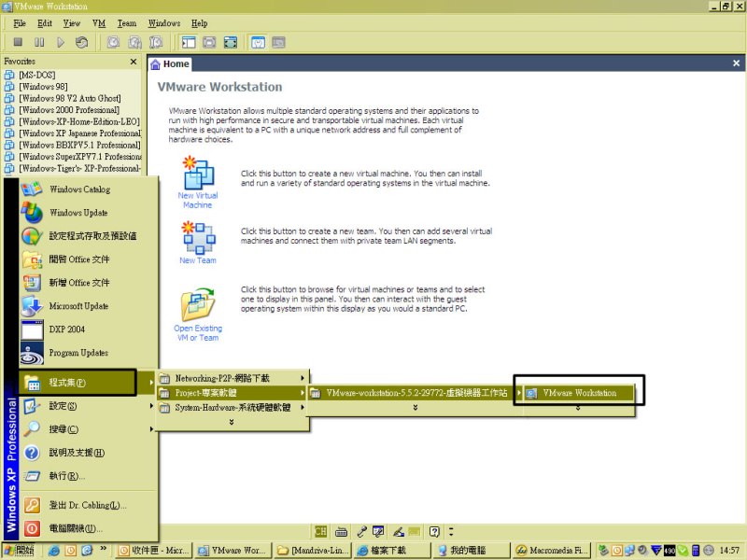The width and height of the screenshot is (747, 560).
Task: Open the VM menu
Action: (x=99, y=23)
